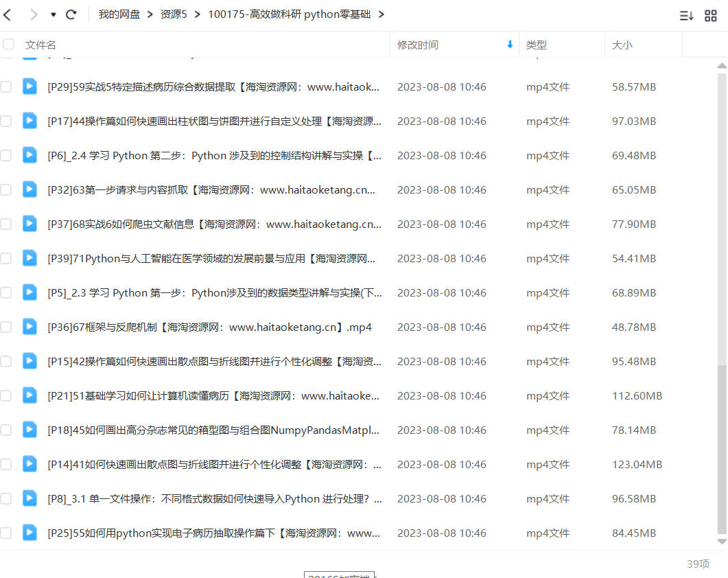The image size is (728, 578).
Task: Click the scrollbar down arrow
Action: [x=722, y=542]
